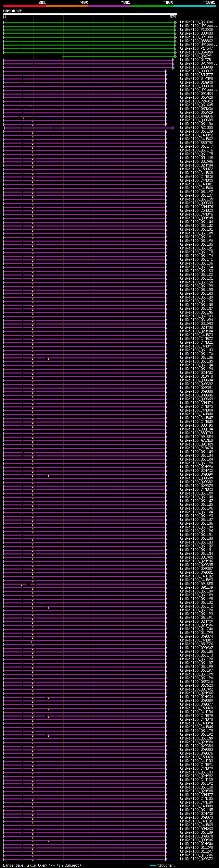
Task: Open hit UniRef100_P13026
Action: point(196,30)
